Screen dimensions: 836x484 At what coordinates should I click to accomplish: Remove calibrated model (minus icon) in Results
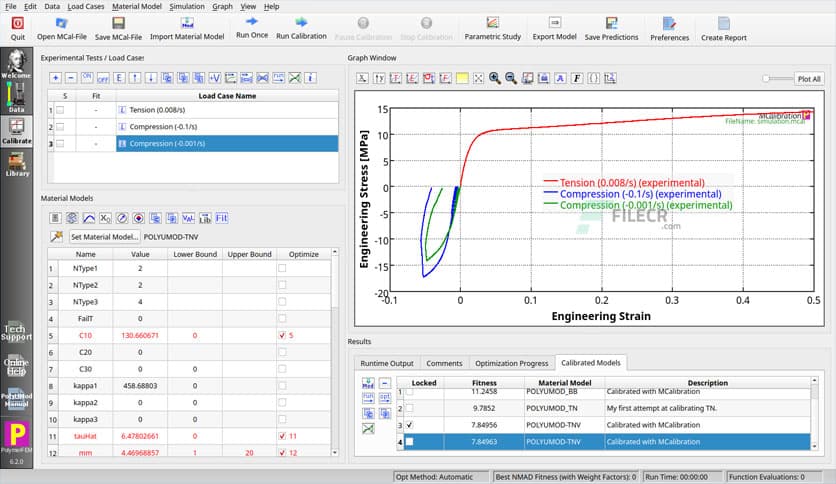pyautogui.click(x=384, y=383)
